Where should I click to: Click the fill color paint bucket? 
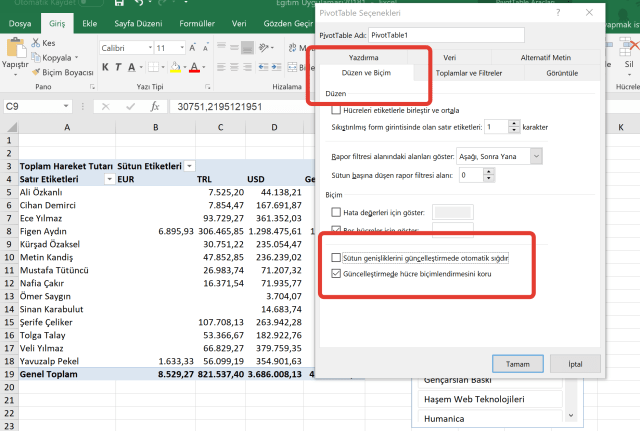coord(176,68)
